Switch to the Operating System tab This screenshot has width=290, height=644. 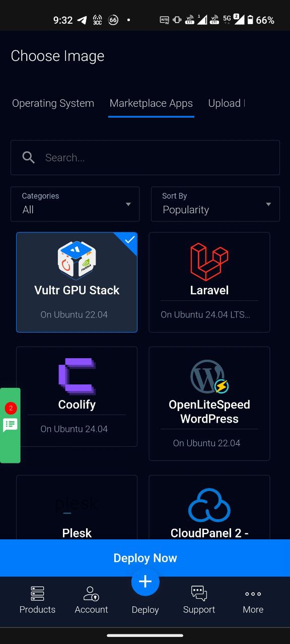[x=53, y=103]
